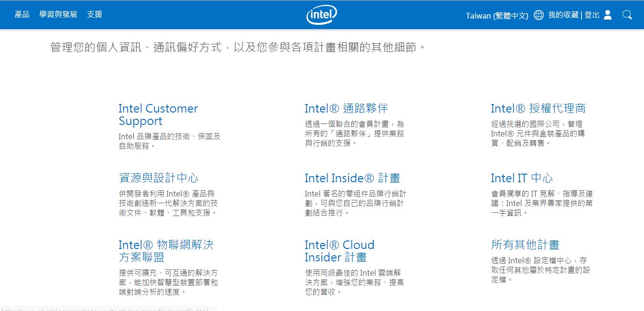Open the search magnifier icon
The width and height of the screenshot is (644, 311).
coord(627,15)
